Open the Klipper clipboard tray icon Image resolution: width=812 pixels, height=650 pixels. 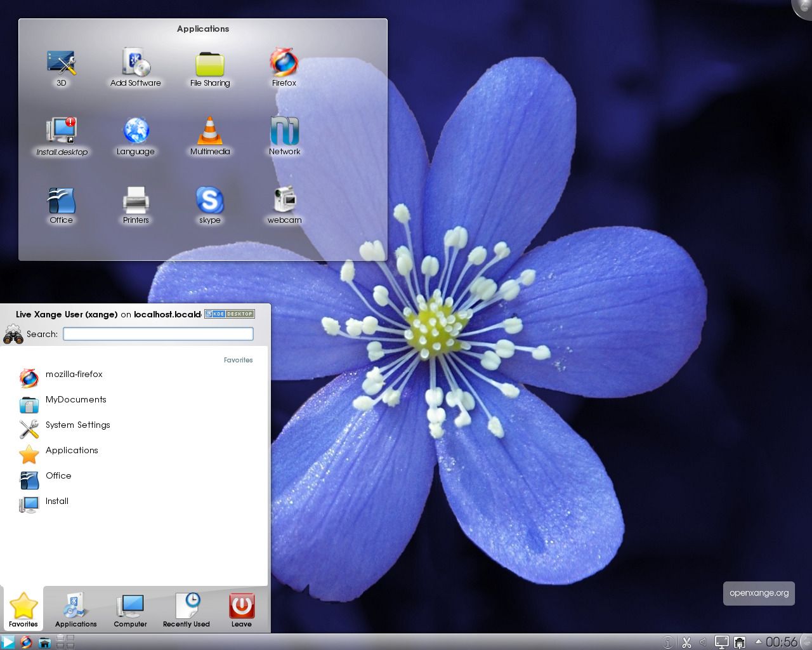pyautogui.click(x=687, y=642)
